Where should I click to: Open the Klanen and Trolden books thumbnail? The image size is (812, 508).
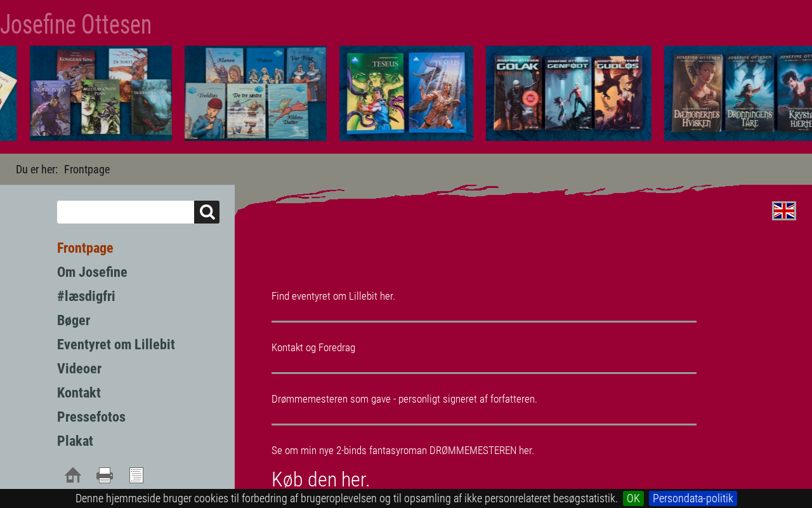(256, 93)
